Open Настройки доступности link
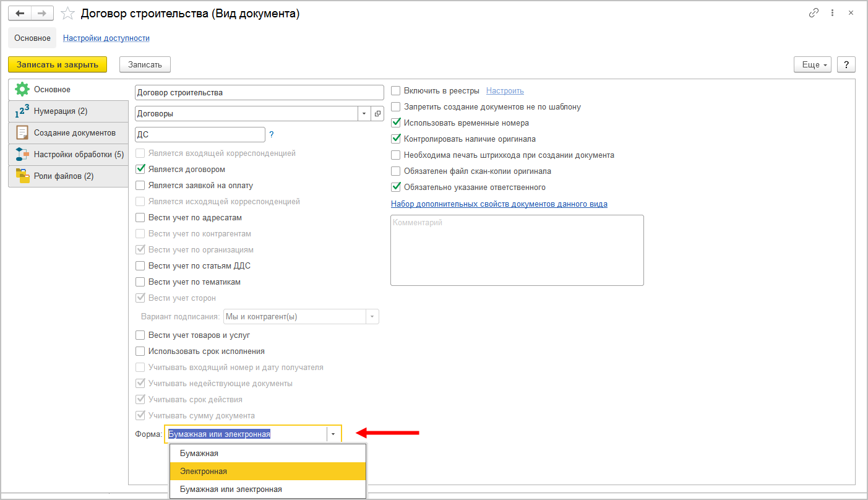Viewport: 868px width, 500px height. 106,38
